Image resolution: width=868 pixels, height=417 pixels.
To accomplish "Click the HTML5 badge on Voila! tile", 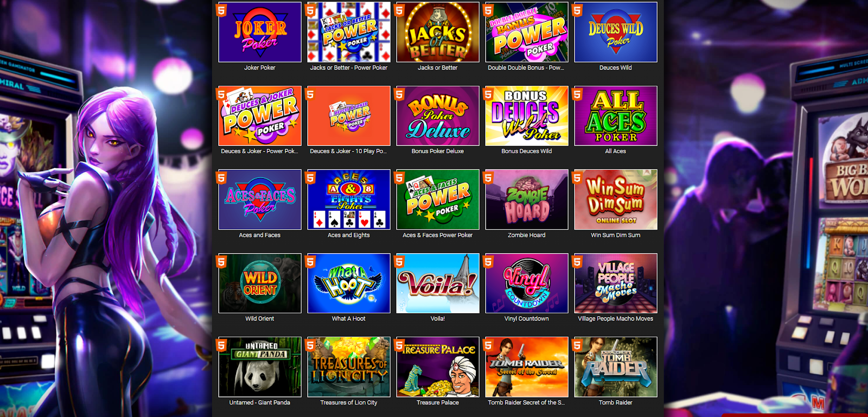I will 400,262.
